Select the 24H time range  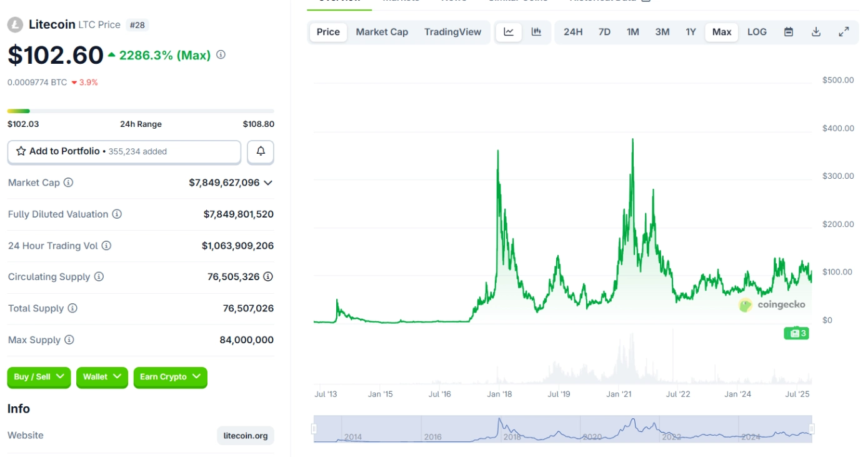coord(573,32)
